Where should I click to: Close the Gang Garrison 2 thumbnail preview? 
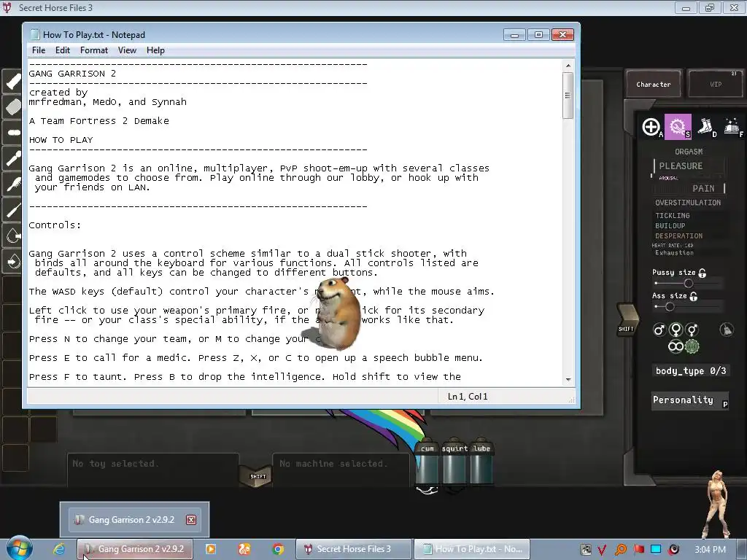pyautogui.click(x=191, y=519)
